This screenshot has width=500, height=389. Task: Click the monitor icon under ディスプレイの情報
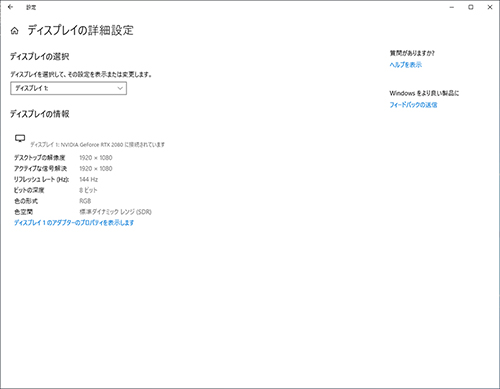click(20, 138)
